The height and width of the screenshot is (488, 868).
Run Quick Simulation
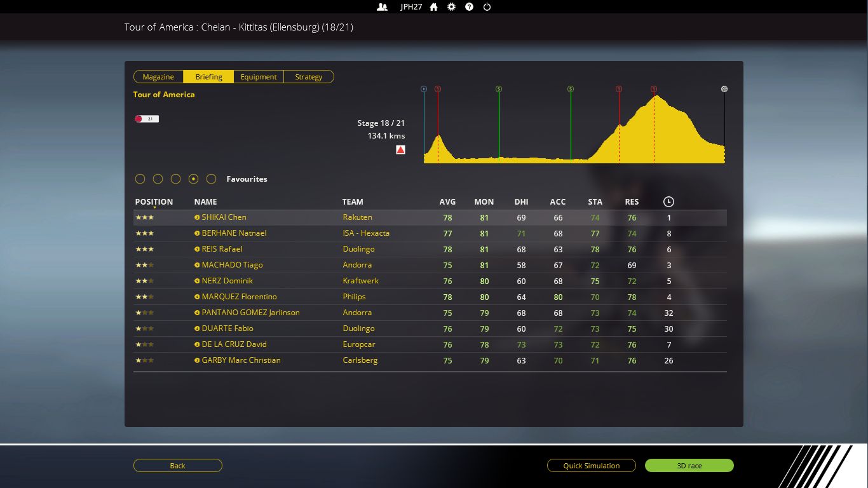(591, 466)
